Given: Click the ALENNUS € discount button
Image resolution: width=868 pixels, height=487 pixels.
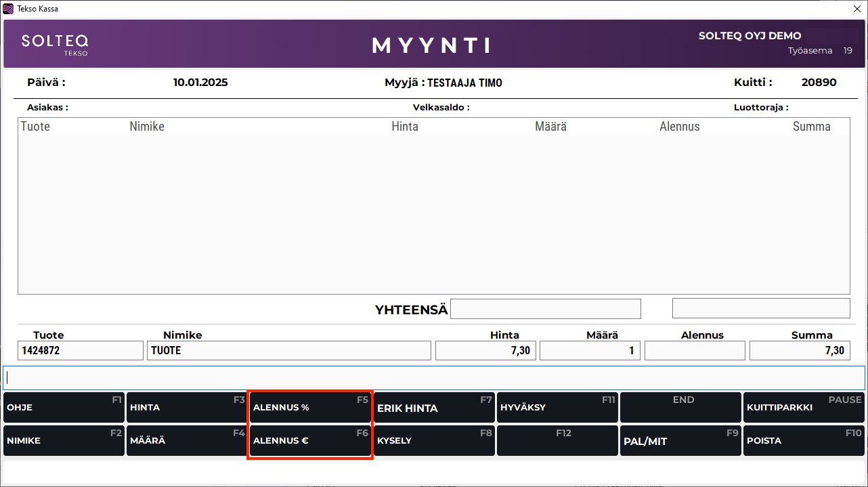Looking at the screenshot, I should 310,440.
